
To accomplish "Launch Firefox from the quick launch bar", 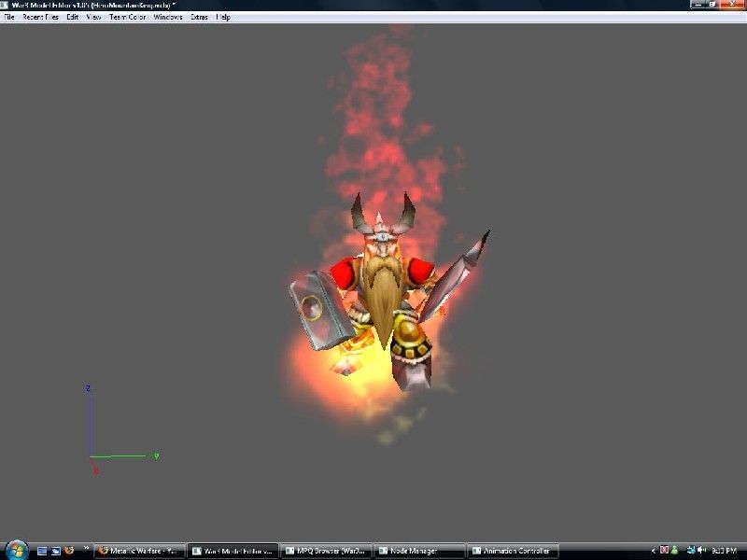I will coord(69,551).
